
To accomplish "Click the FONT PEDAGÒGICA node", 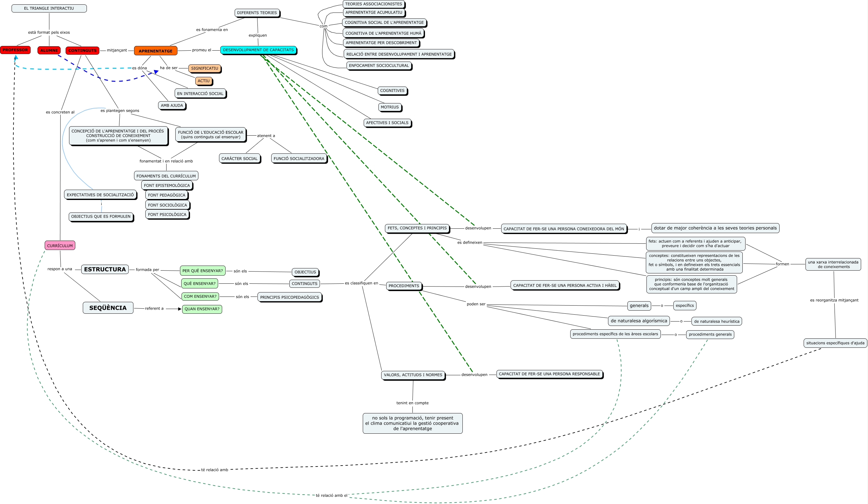I will (167, 195).
